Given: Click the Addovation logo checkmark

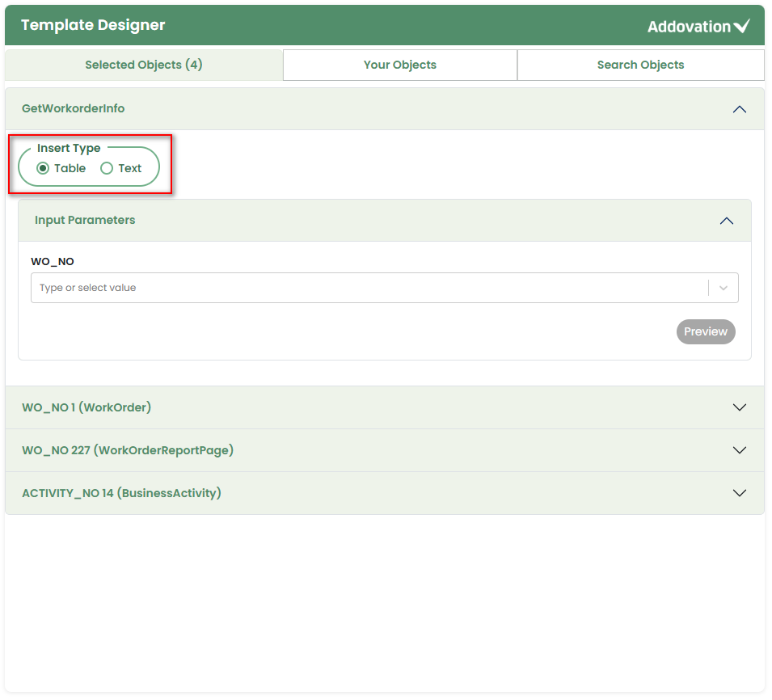Looking at the screenshot, I should (741, 27).
